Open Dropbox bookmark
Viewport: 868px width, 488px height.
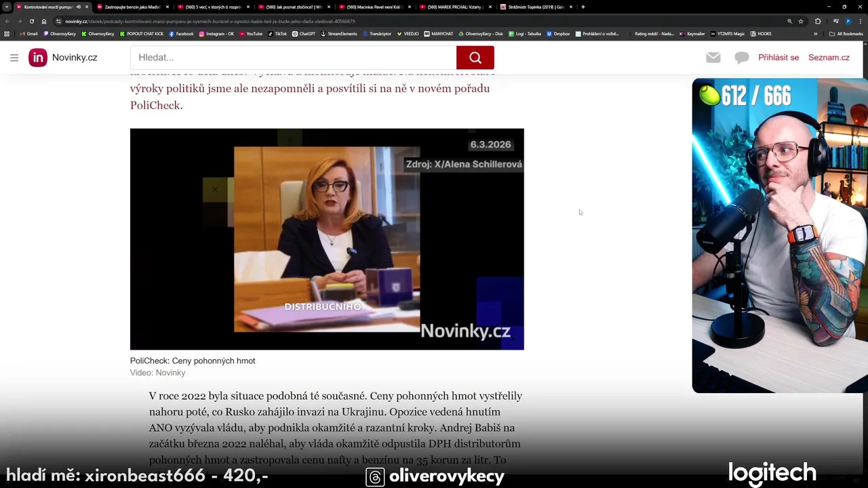pos(558,34)
